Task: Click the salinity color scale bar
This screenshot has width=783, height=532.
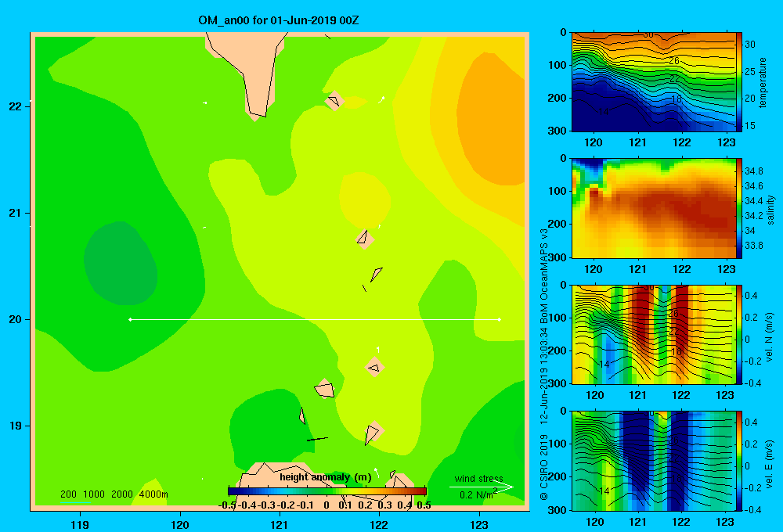Action: click(x=739, y=208)
